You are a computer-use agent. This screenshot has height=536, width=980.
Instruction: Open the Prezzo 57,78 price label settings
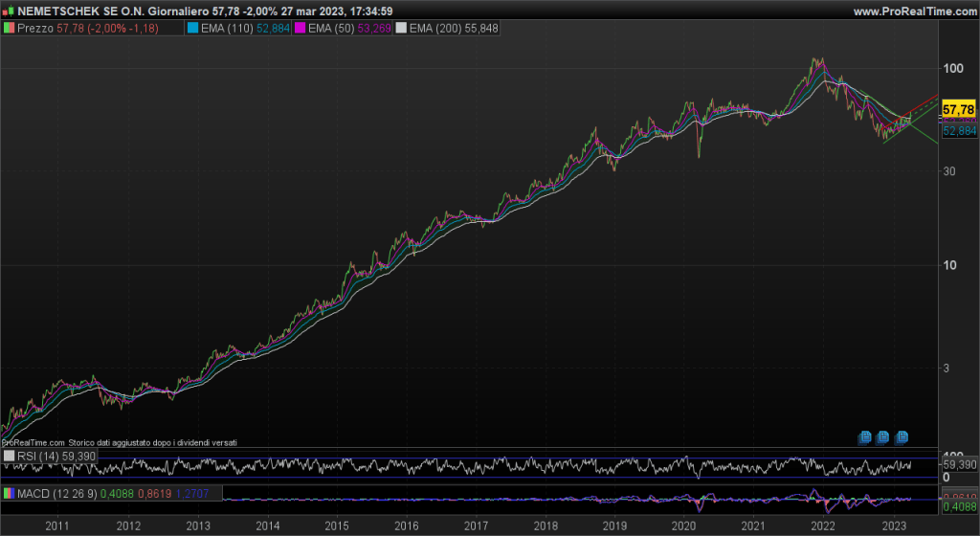[72, 29]
